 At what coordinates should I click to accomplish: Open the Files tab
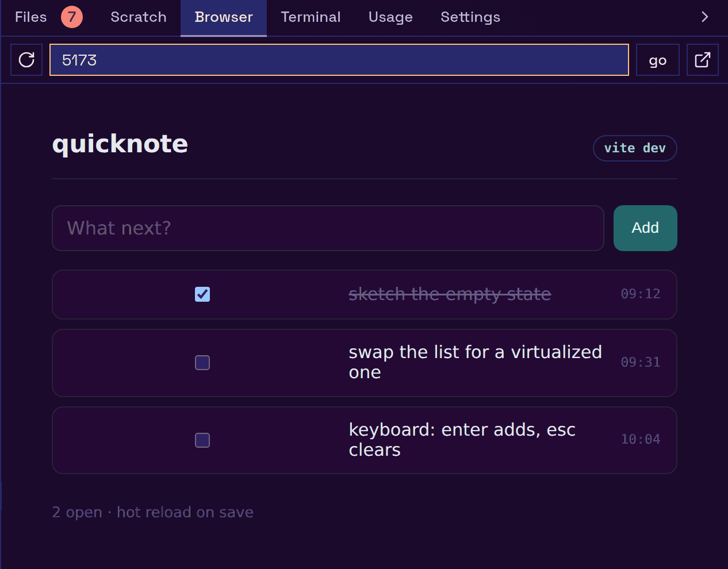tap(30, 17)
